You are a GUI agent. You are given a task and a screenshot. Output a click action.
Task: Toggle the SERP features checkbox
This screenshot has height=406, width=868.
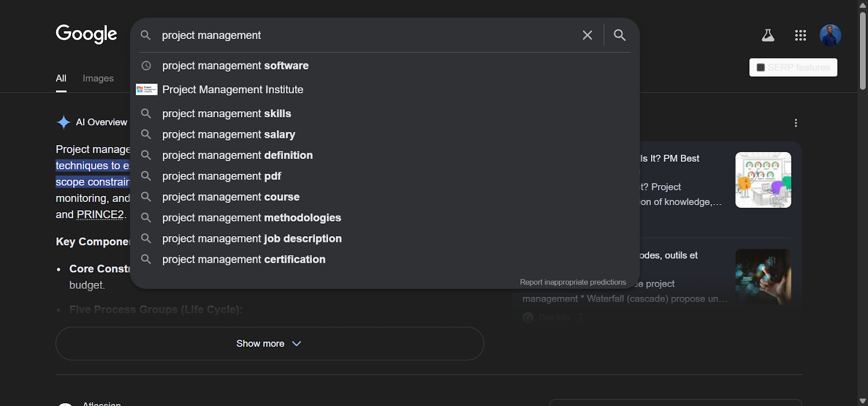(761, 67)
